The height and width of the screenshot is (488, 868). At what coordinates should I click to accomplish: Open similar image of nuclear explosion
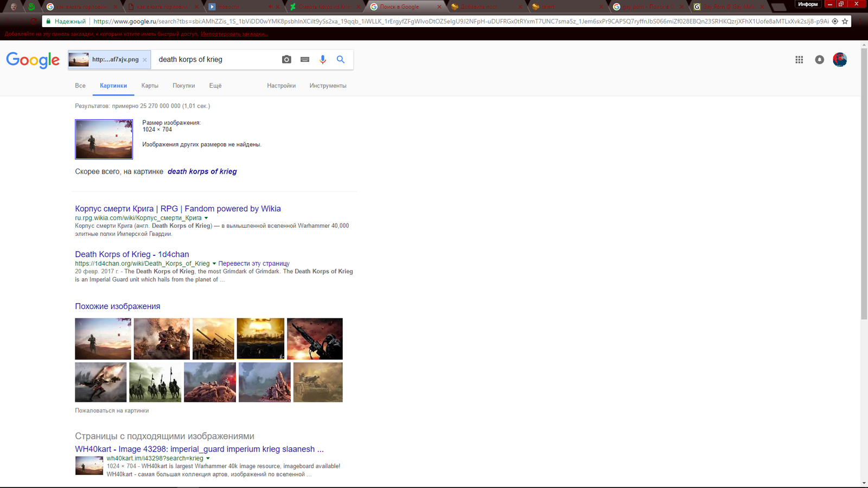(260, 339)
